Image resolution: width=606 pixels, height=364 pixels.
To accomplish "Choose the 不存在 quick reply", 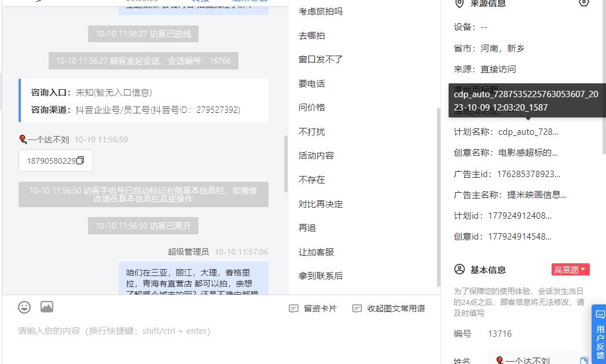I will (311, 179).
